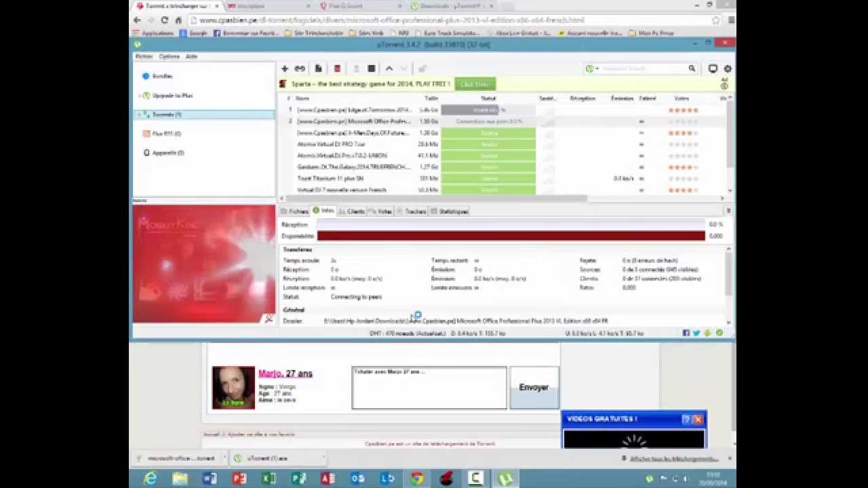Go back in Chrome
868x488 pixels.
[x=137, y=20]
